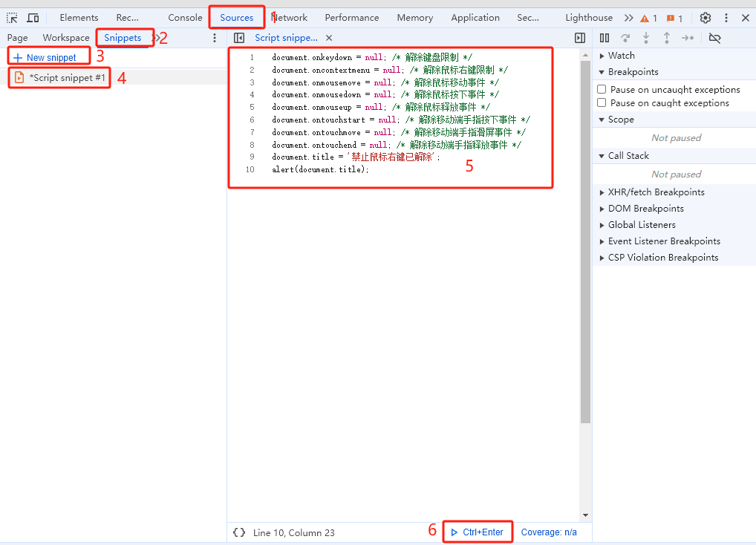Click the deactivate breakpoints icon
The image size is (756, 545).
coord(714,38)
